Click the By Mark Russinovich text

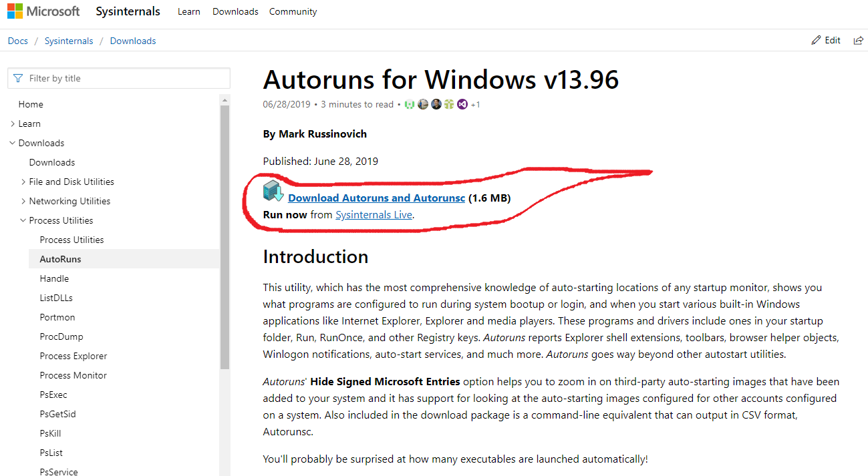315,134
